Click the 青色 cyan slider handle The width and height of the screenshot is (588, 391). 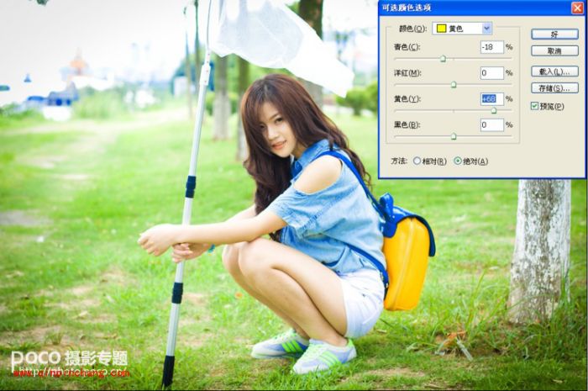[443, 59]
